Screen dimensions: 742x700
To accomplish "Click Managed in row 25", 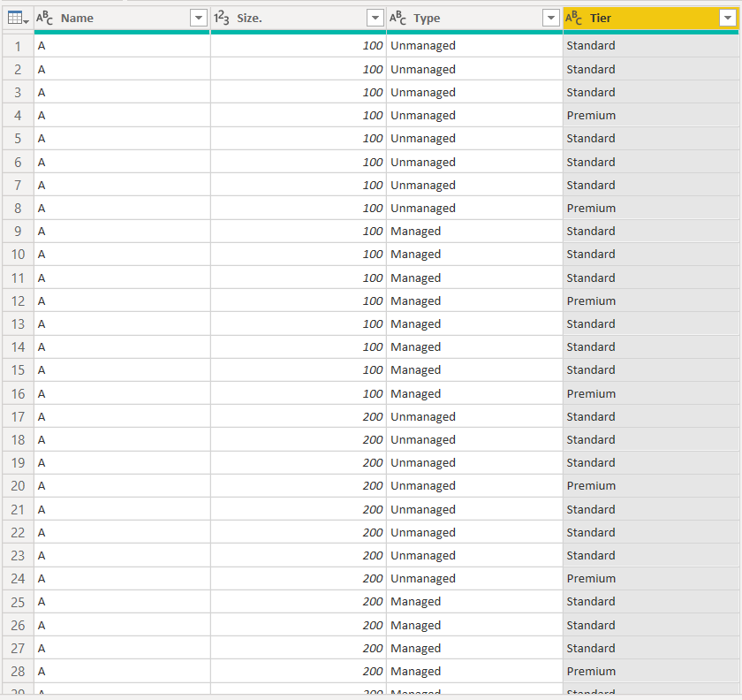I will pyautogui.click(x=415, y=602).
